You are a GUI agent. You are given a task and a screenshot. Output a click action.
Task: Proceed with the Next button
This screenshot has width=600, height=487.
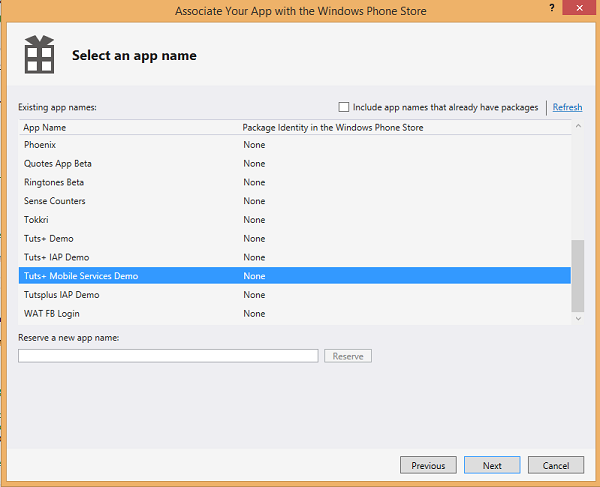[492, 465]
